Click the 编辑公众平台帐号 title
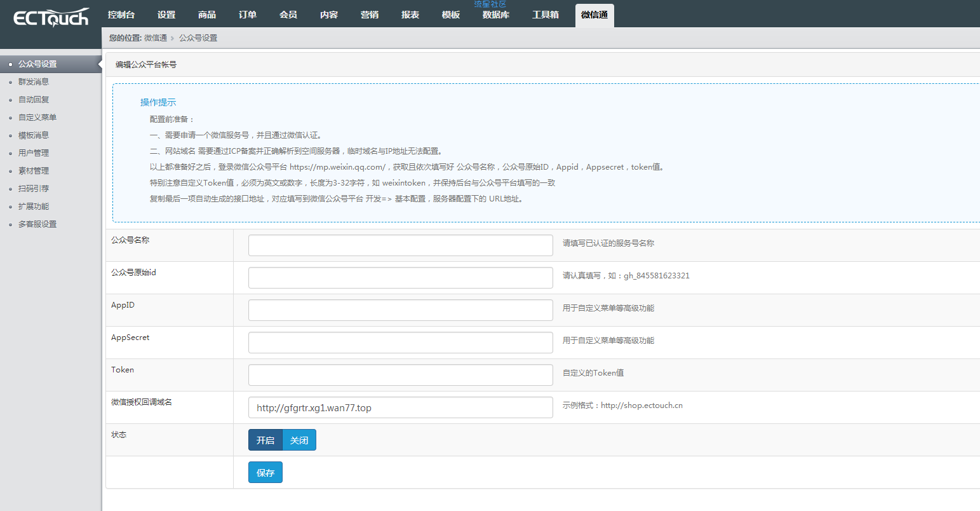980x511 pixels. (x=146, y=65)
